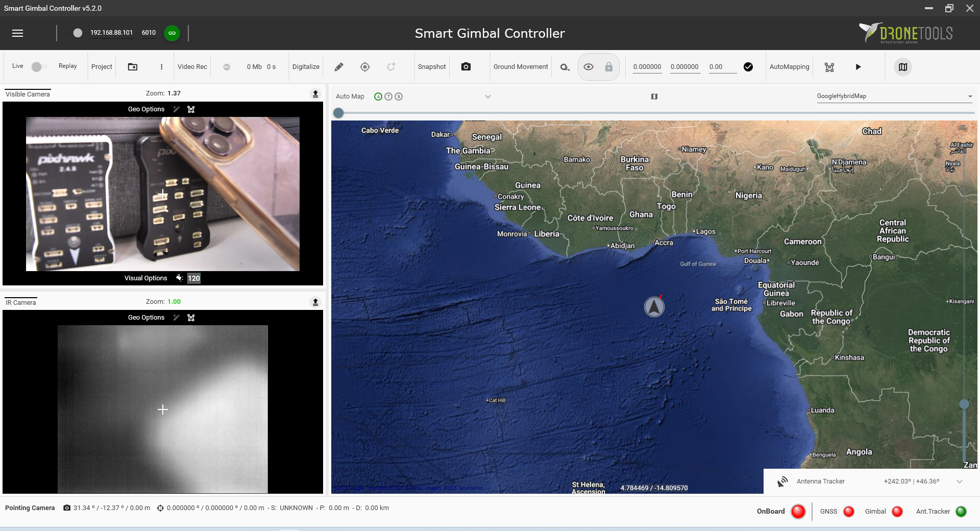Collapse the Antenna Tracker panel chevron
The image size is (980, 531).
959,481
